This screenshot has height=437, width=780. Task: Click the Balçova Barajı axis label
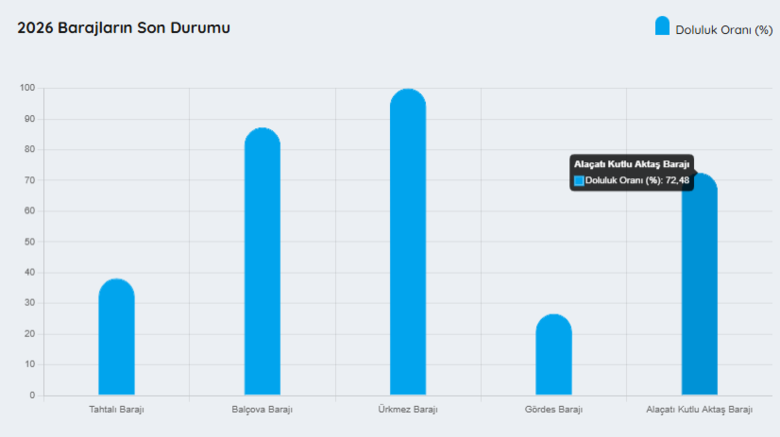point(262,410)
